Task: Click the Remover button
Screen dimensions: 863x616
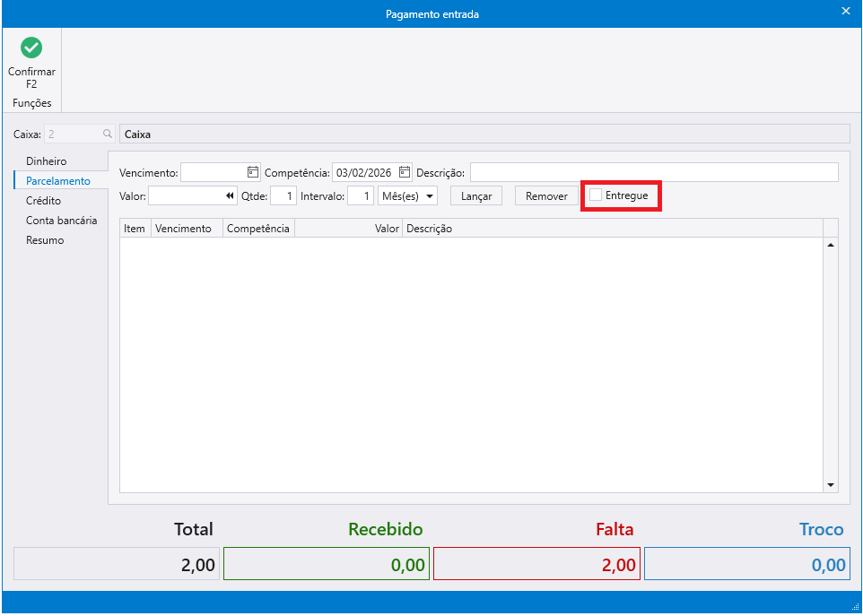Action: [546, 195]
